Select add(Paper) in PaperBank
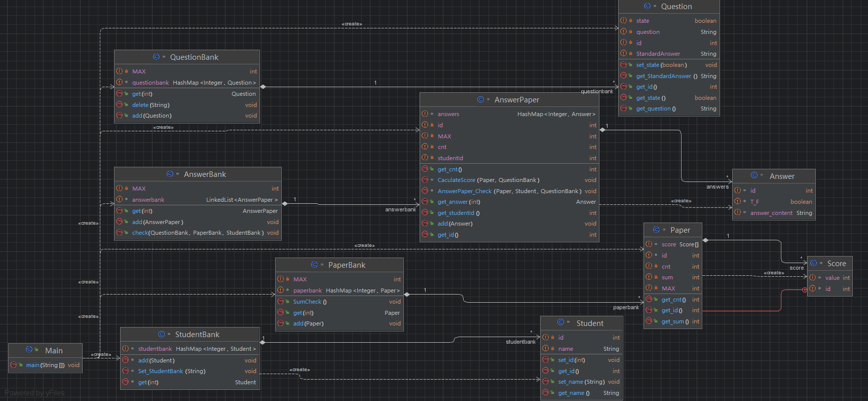 coord(339,323)
